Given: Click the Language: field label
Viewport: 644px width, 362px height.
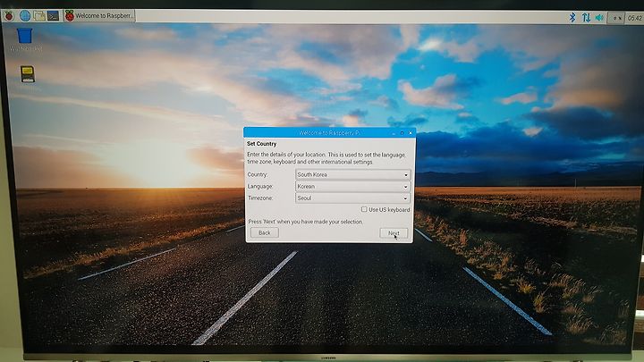Looking at the screenshot, I should [x=260, y=186].
